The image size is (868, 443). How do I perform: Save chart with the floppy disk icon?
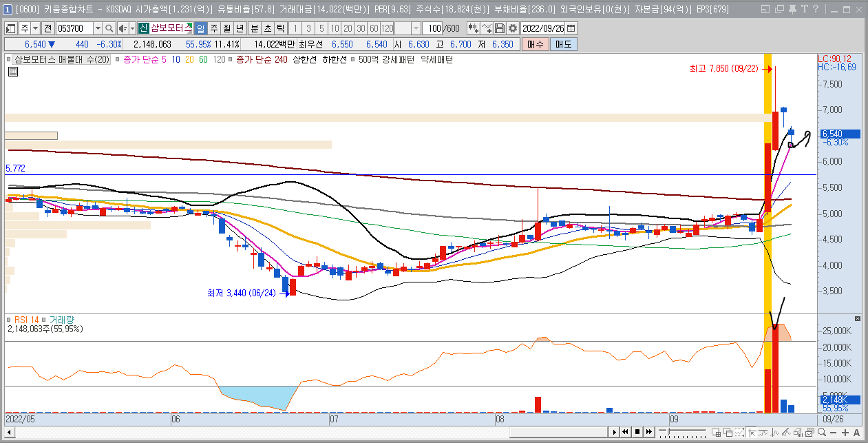tap(499, 28)
